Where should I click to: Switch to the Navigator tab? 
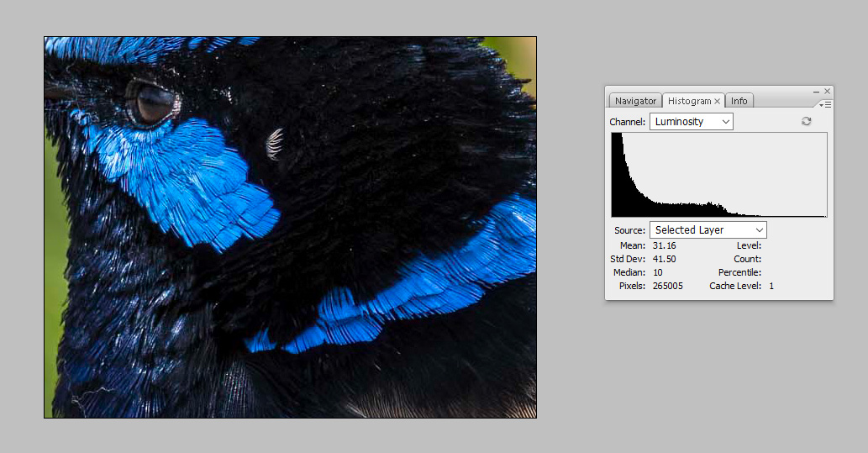635,101
